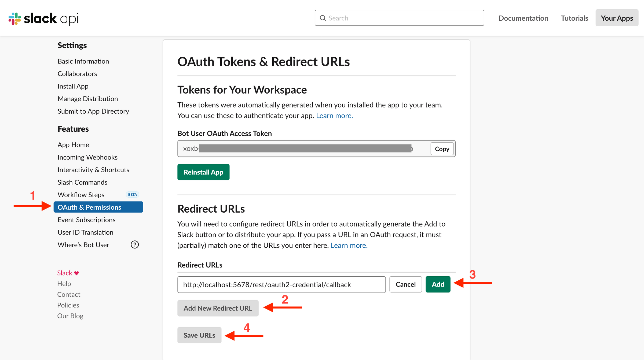Open the Tutorials section
The width and height of the screenshot is (644, 360).
(574, 18)
